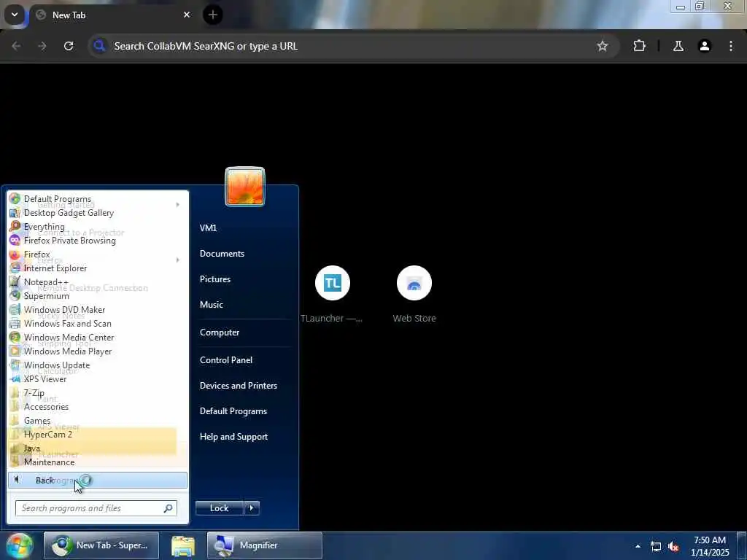Select the New Tab browser tab
The image size is (747, 560).
click(x=113, y=15)
